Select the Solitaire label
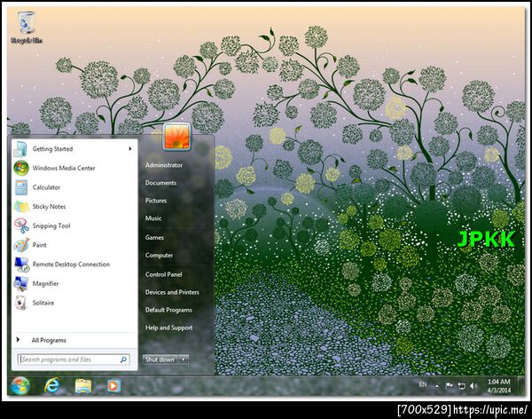This screenshot has height=419, width=532. tap(43, 303)
